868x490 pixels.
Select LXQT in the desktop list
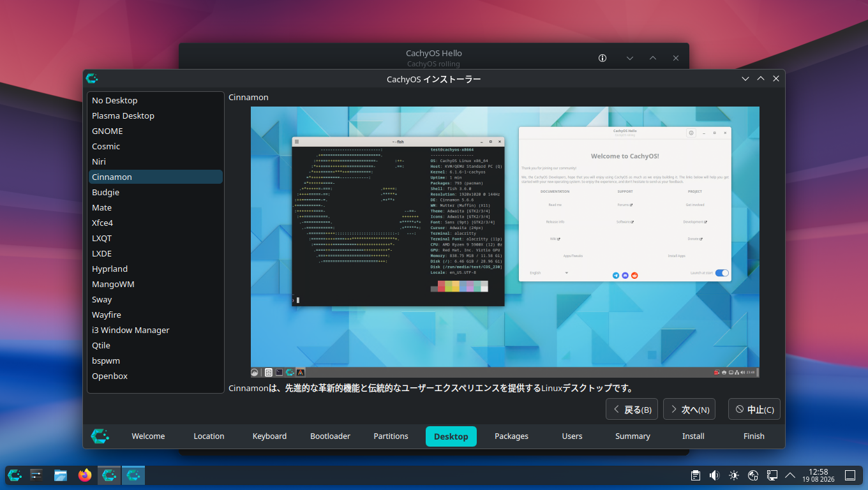(156, 238)
